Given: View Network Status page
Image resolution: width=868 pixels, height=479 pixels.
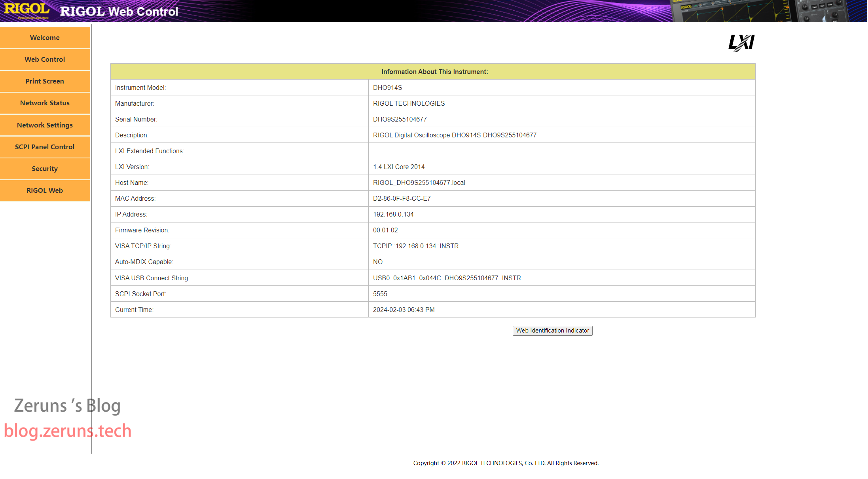Looking at the screenshot, I should (45, 103).
